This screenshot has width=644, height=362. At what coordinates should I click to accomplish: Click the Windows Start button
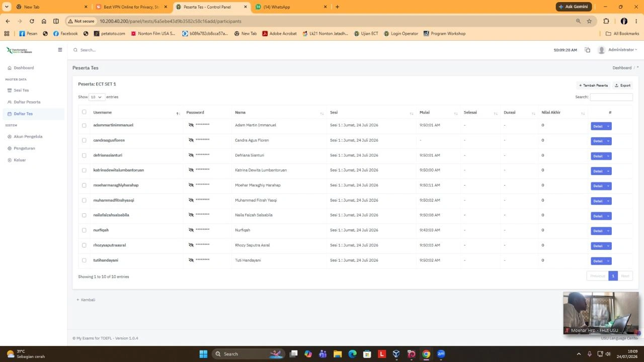[203, 354]
